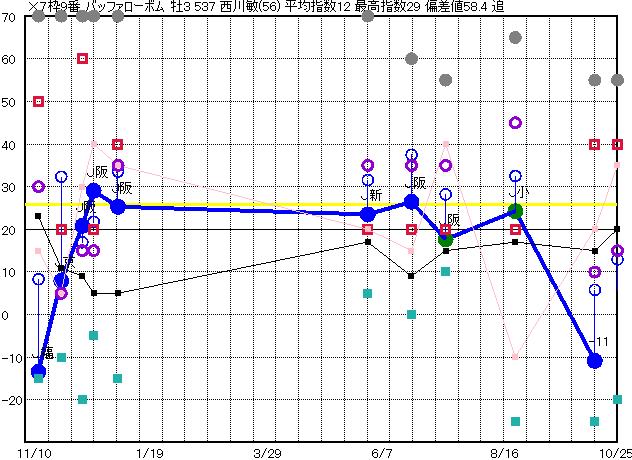Click the J新 race label

click(371, 195)
